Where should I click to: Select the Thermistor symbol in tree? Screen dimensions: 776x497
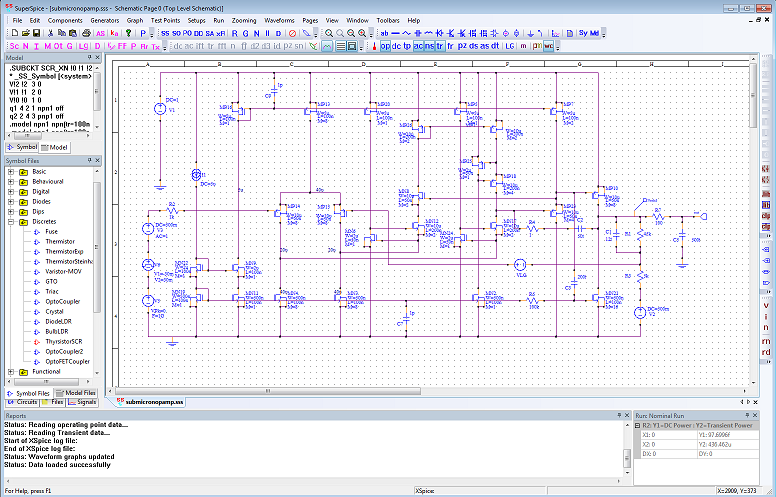pyautogui.click(x=59, y=241)
